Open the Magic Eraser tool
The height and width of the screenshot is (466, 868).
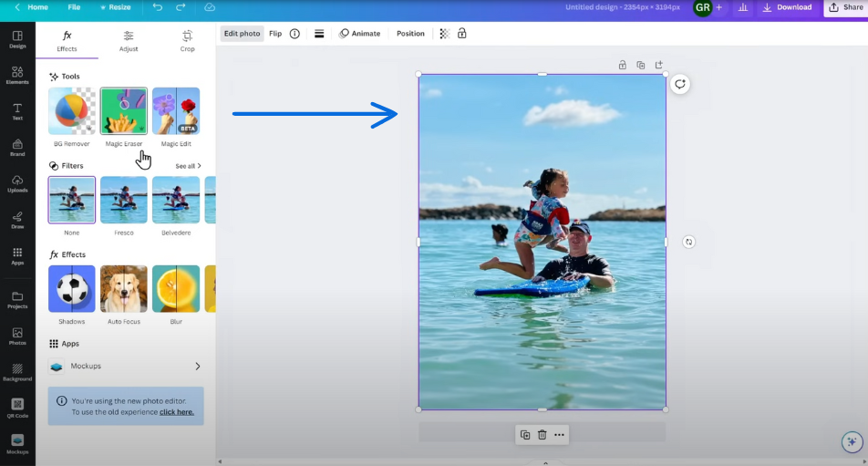point(123,111)
